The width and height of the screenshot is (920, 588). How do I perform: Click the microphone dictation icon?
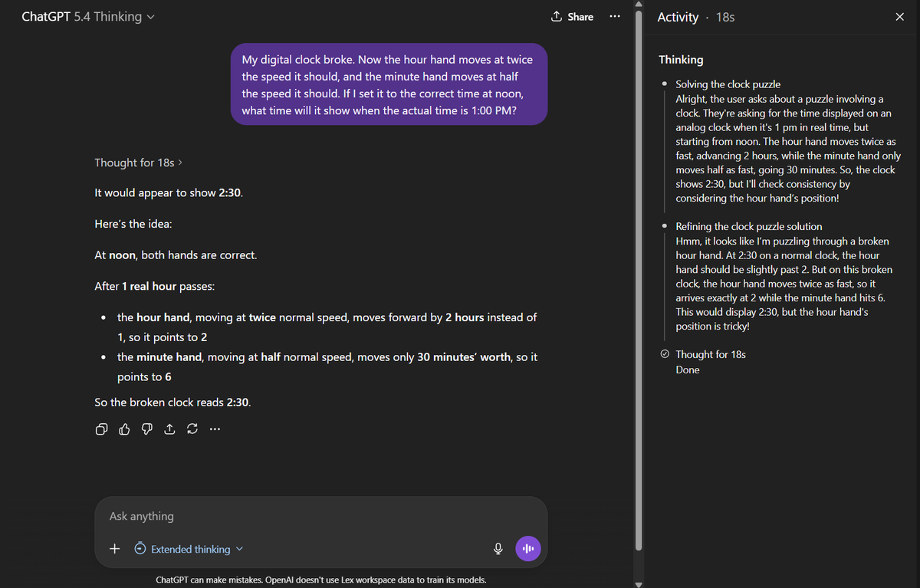[498, 549]
